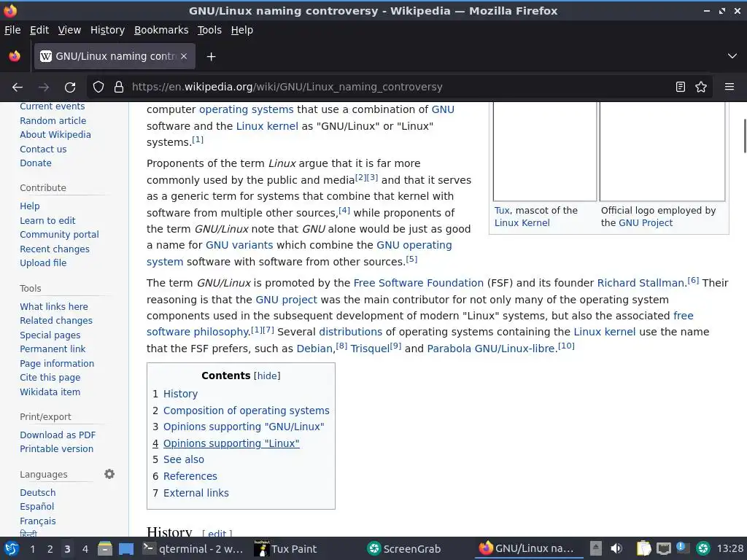Open the History menu
Viewport: 747px width, 560px height.
[108, 30]
